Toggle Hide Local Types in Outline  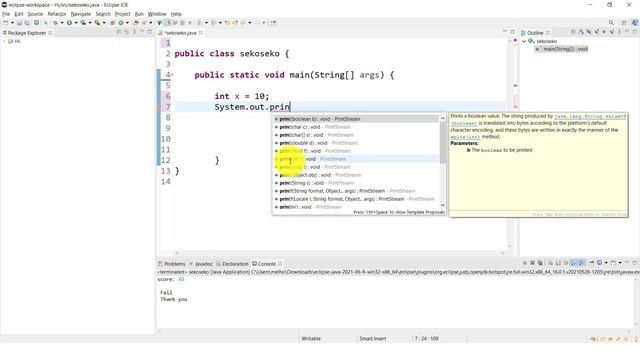click(612, 32)
